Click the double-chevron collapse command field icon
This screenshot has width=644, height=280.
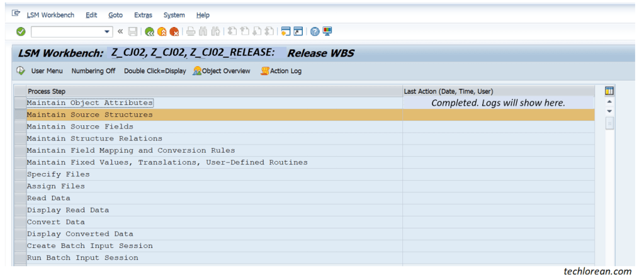click(120, 31)
